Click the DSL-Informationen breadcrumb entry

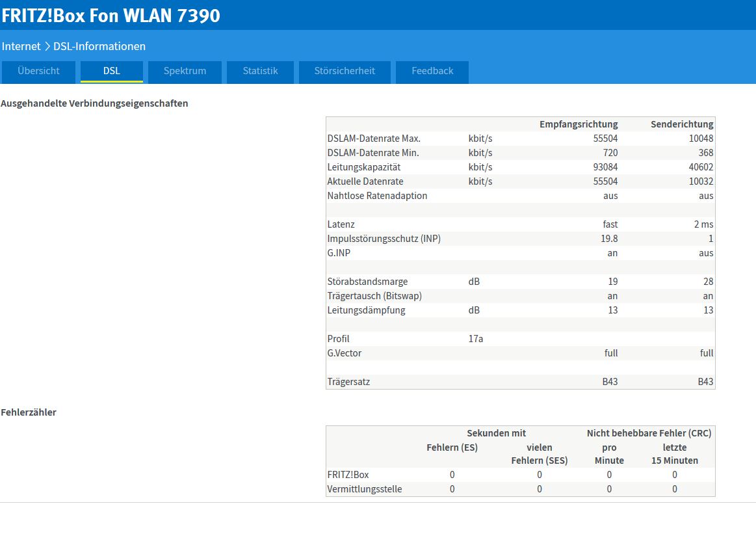pyautogui.click(x=99, y=46)
